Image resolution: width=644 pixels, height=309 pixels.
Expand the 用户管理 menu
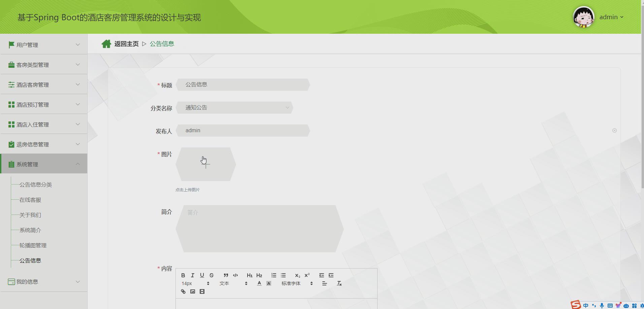[44, 45]
